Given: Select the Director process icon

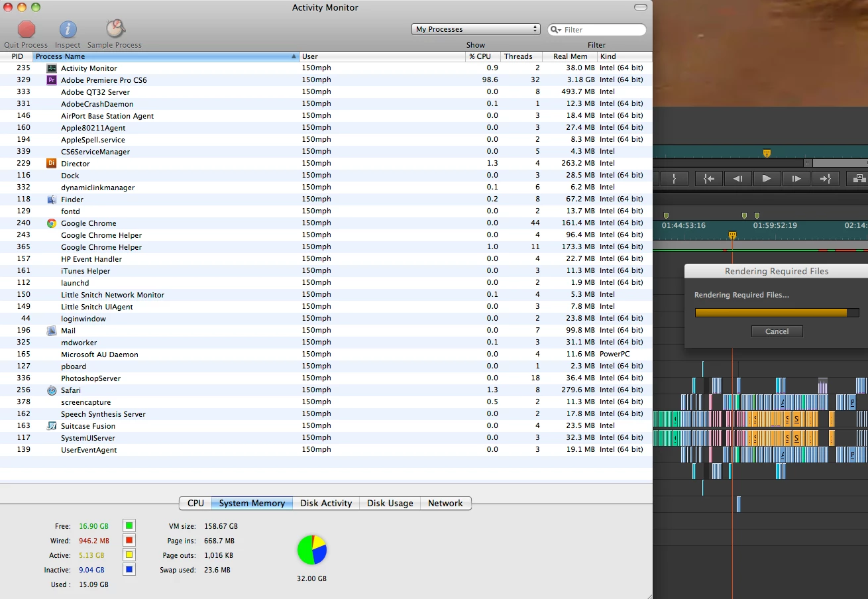Looking at the screenshot, I should tap(52, 164).
